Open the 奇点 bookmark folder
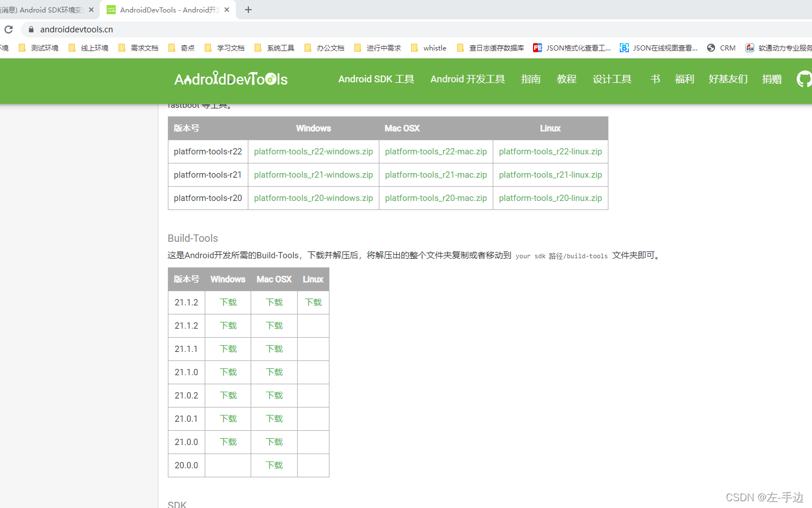This screenshot has height=508, width=812. (x=181, y=48)
